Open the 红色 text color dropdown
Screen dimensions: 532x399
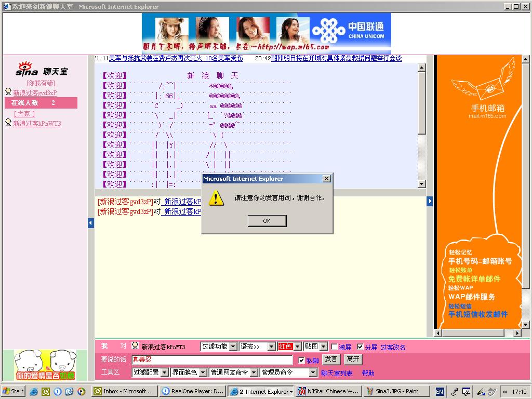[289, 346]
